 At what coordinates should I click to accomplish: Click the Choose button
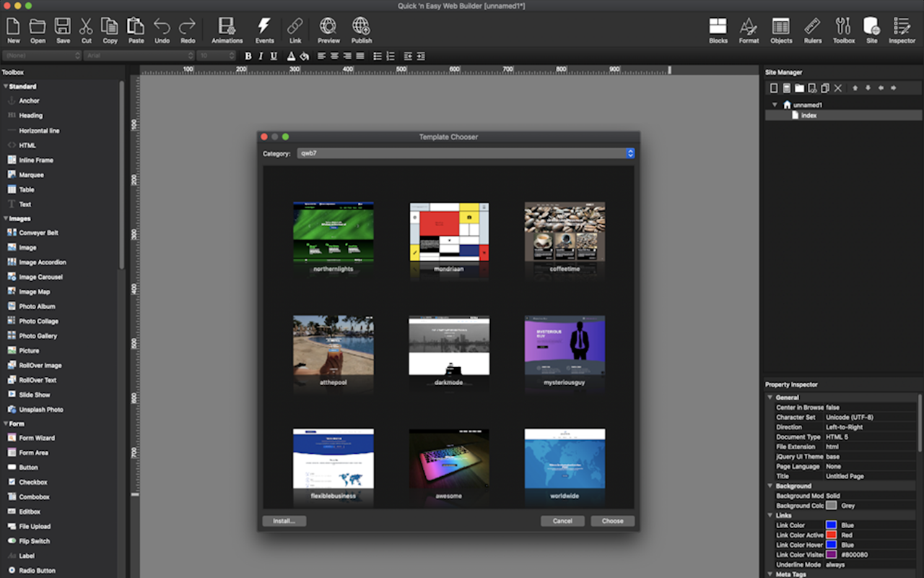[613, 521]
